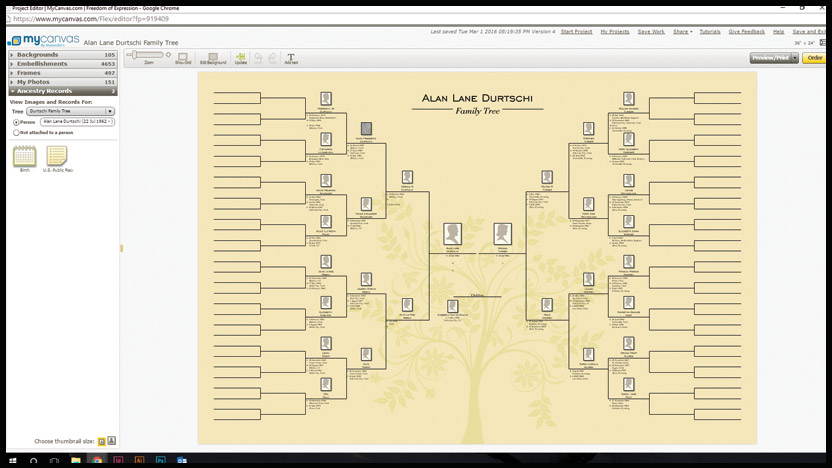The height and width of the screenshot is (468, 832).
Task: Open Task View on the taskbar
Action: (x=54, y=461)
